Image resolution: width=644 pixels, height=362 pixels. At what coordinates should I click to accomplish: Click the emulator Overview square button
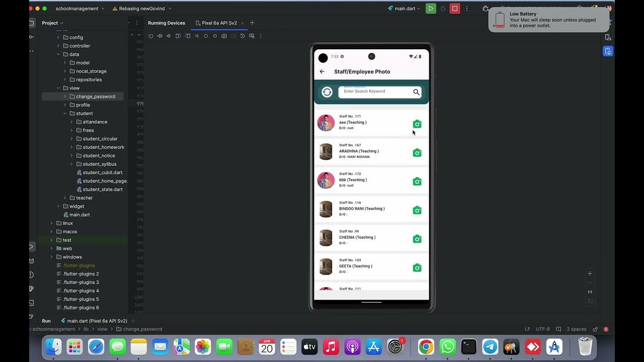point(215,36)
